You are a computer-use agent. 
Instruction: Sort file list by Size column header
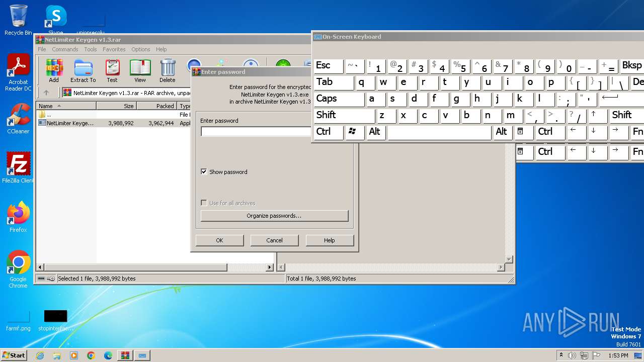116,106
